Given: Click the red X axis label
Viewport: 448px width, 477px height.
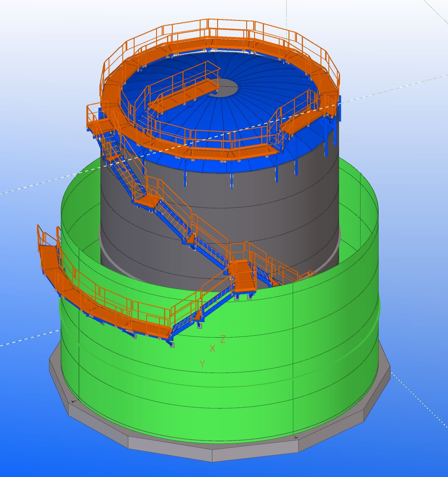Looking at the screenshot, I should coord(213,349).
